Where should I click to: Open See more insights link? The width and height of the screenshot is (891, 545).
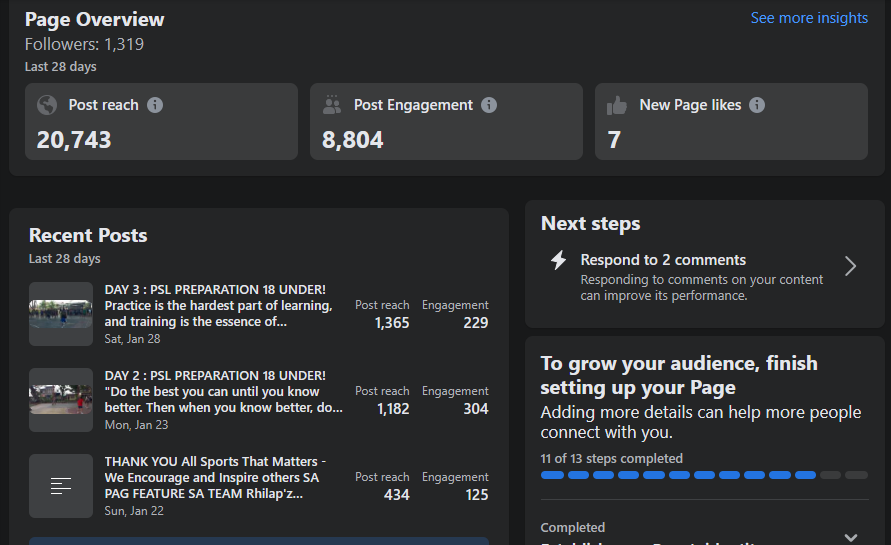click(x=809, y=18)
